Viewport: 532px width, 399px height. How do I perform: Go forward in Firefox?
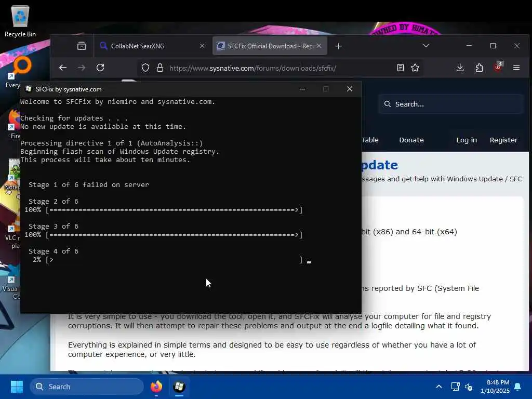coord(82,68)
